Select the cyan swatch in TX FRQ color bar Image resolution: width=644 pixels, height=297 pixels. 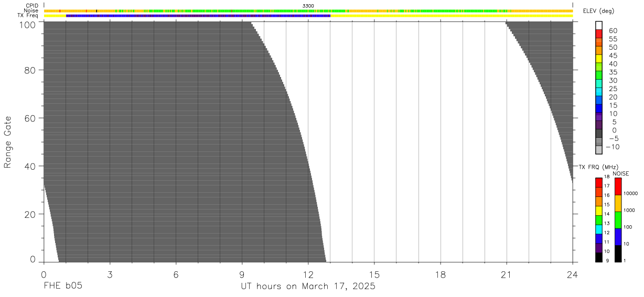click(598, 229)
